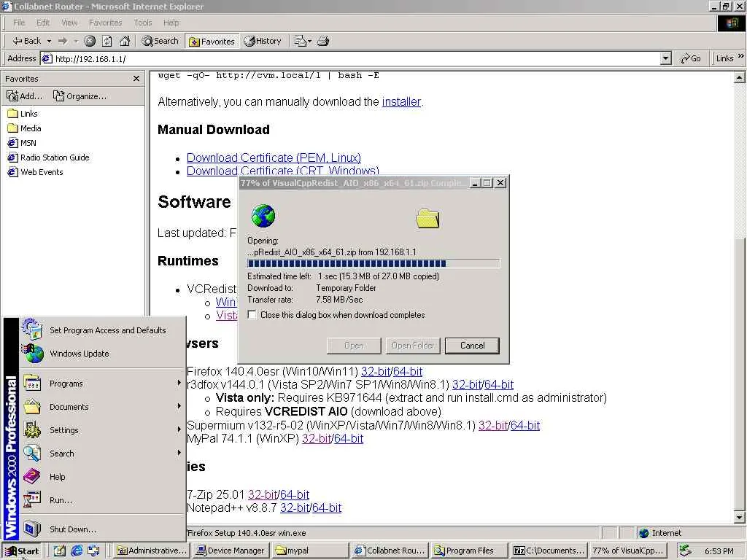Open the Links folder in Favorites
Viewport: 747px width, 560px height.
[x=23, y=113]
